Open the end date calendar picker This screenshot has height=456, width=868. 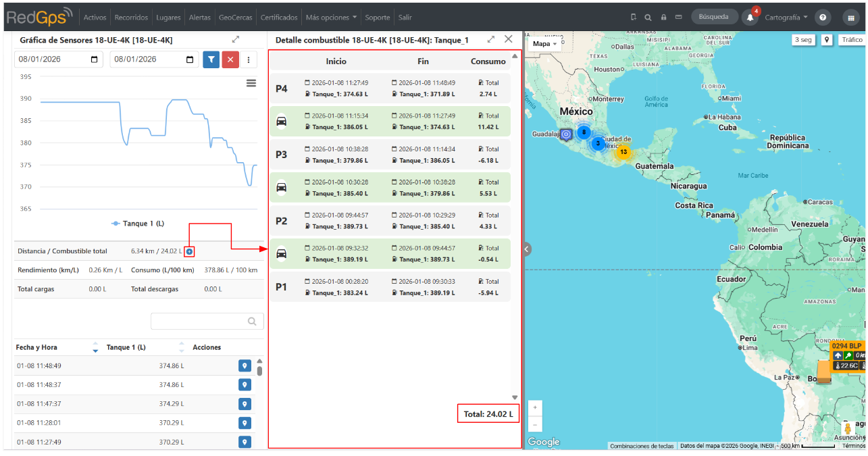190,59
